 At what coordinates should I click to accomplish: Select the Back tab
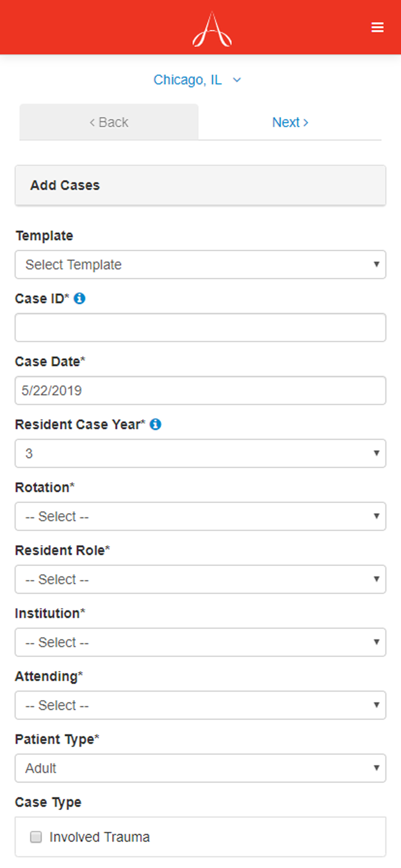point(109,122)
